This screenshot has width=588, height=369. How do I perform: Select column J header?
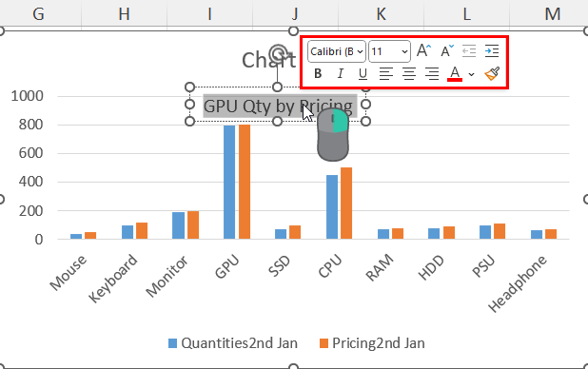click(295, 14)
